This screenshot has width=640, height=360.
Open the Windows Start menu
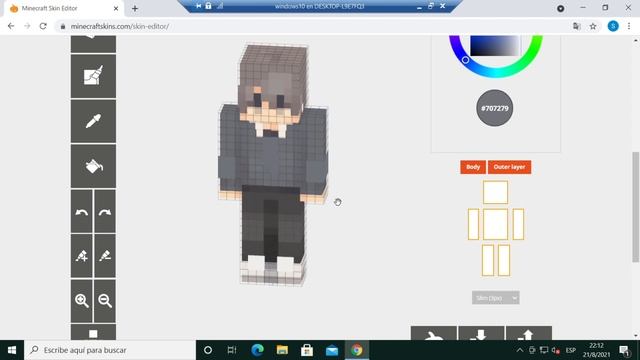click(12, 350)
